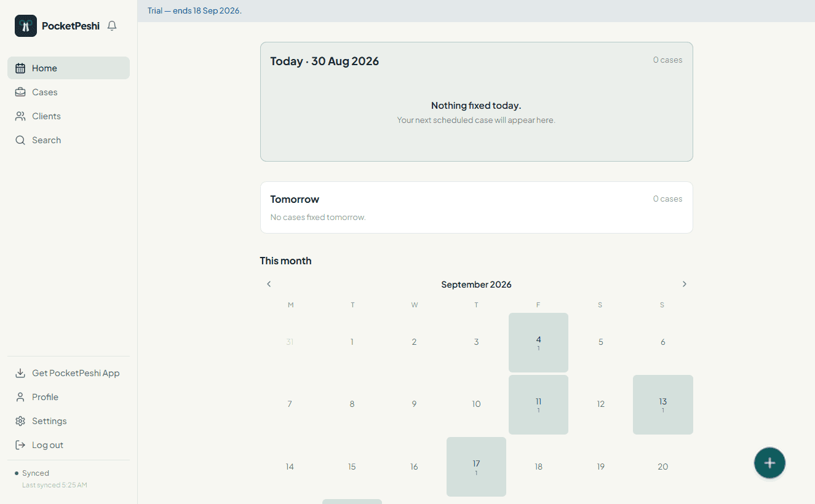Go to previous month with left chevron
Screen dimensions: 815x504
click(269, 284)
